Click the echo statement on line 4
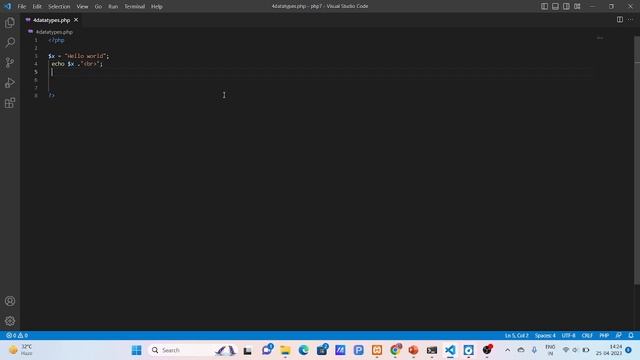The width and height of the screenshot is (640, 360). [76, 64]
